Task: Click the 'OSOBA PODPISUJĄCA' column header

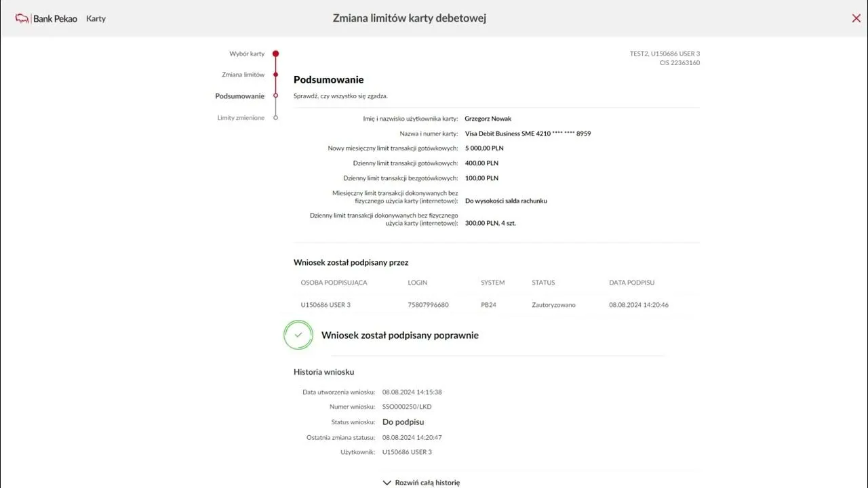Action: pyautogui.click(x=334, y=283)
